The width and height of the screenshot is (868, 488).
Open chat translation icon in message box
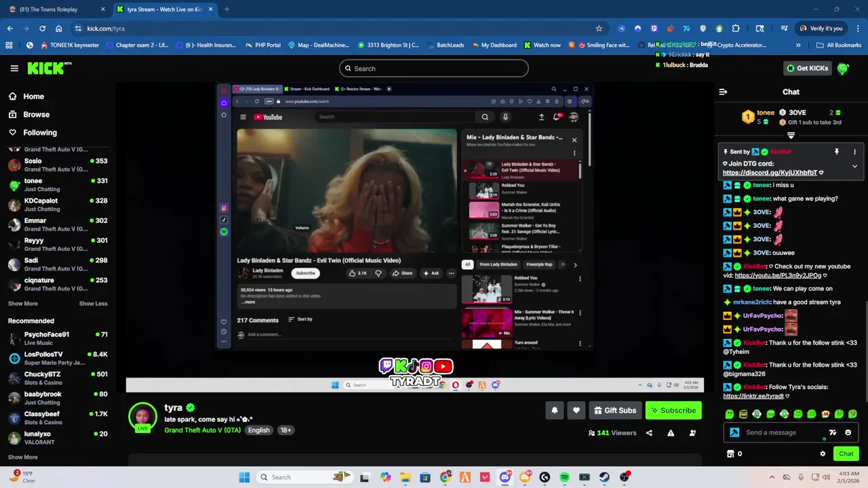point(833,432)
